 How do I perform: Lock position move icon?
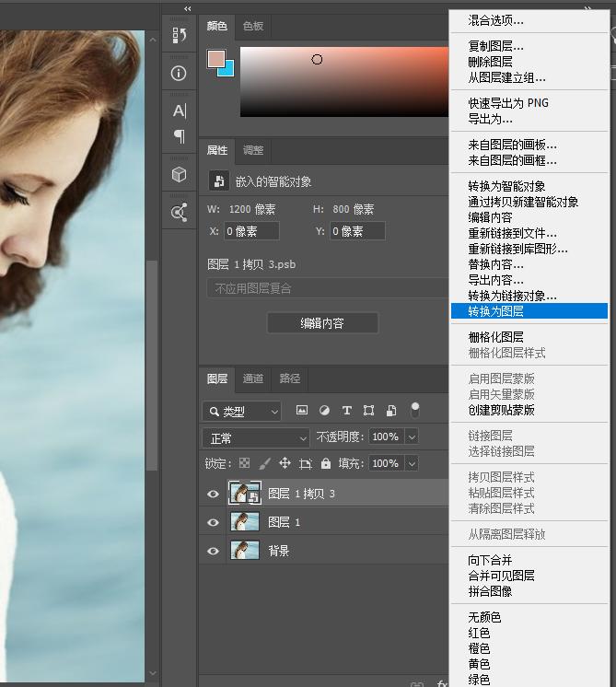285,463
